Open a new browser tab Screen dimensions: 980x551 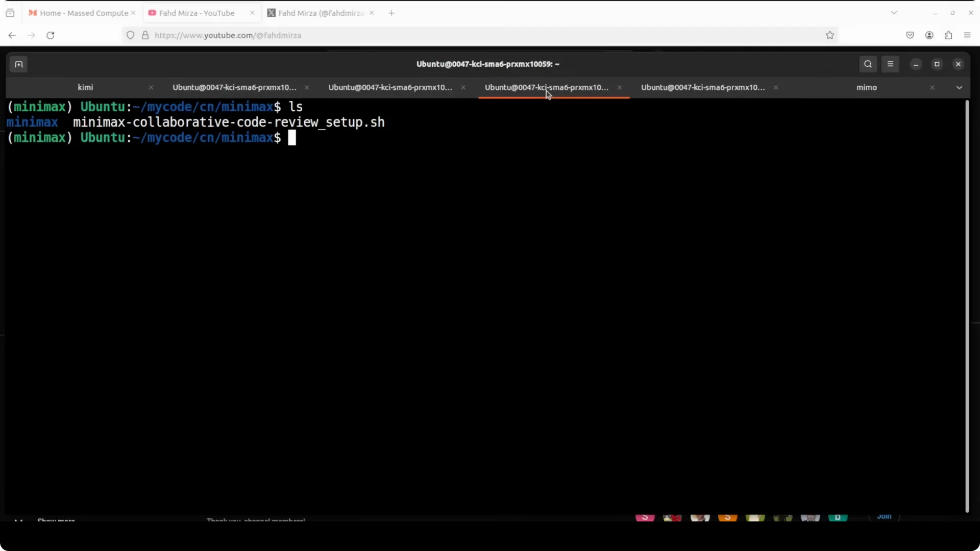pyautogui.click(x=391, y=13)
